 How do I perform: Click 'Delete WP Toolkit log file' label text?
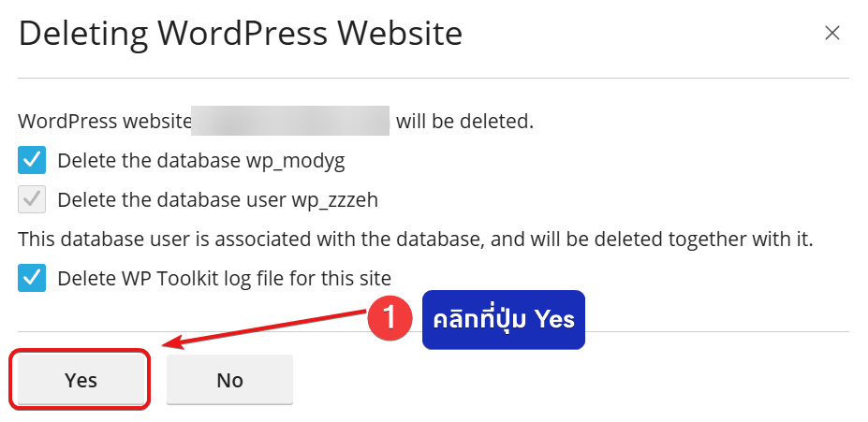224,278
